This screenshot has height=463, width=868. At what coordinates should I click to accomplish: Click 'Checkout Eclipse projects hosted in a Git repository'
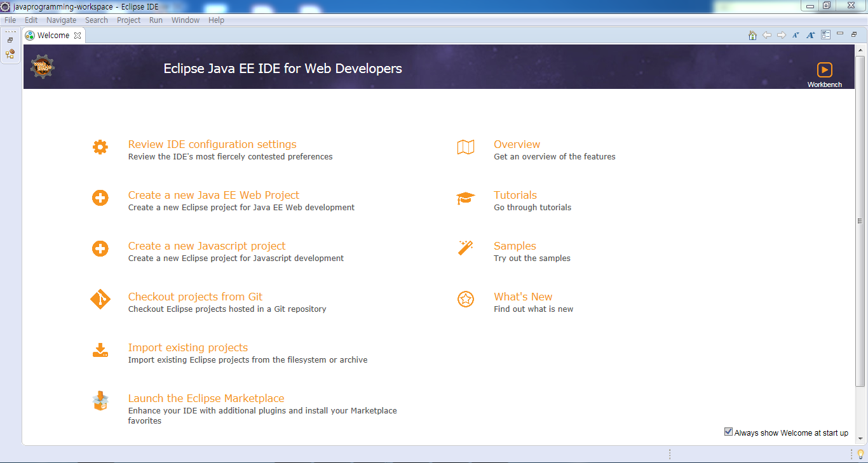(x=227, y=309)
